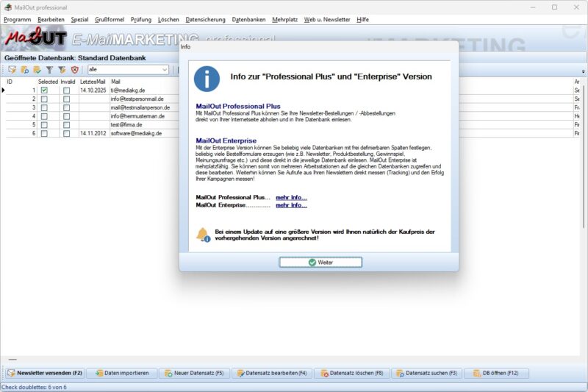Image resolution: width=588 pixels, height=392 pixels.
Task: Open the Prüfung menu
Action: (x=141, y=20)
